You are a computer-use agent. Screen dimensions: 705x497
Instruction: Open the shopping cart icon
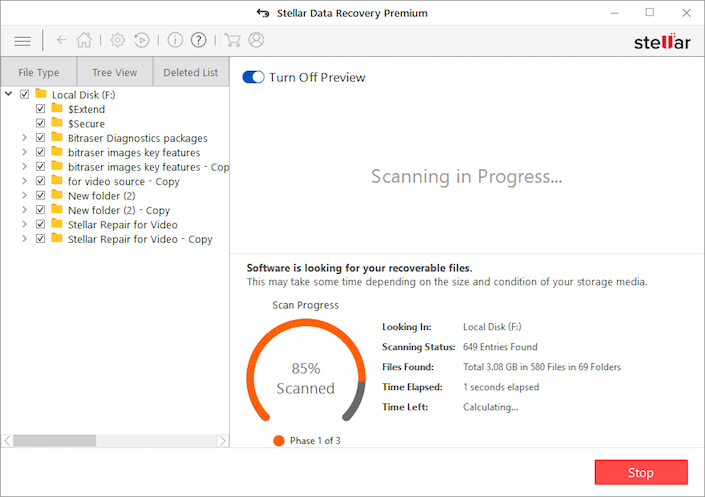pyautogui.click(x=232, y=41)
